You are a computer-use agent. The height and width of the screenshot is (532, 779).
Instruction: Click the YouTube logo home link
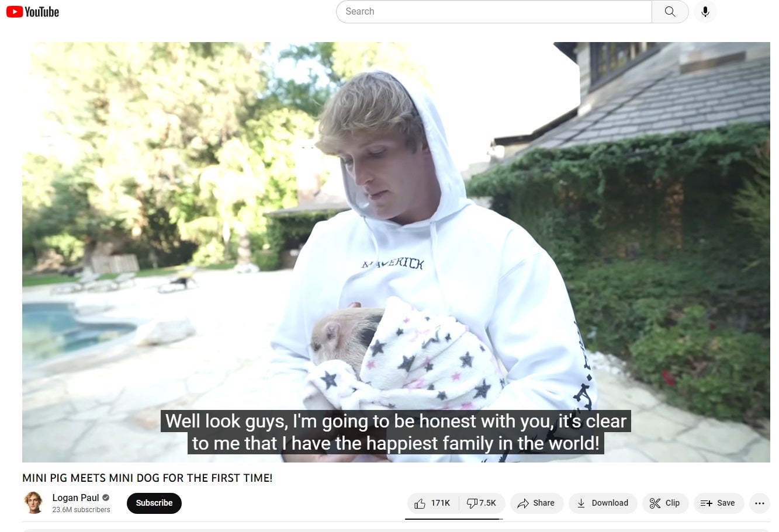point(33,12)
